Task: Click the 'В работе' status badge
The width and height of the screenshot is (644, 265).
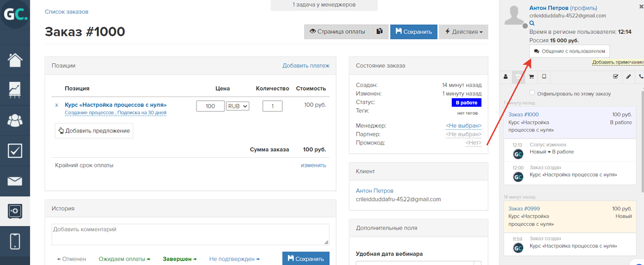Action: [x=467, y=102]
